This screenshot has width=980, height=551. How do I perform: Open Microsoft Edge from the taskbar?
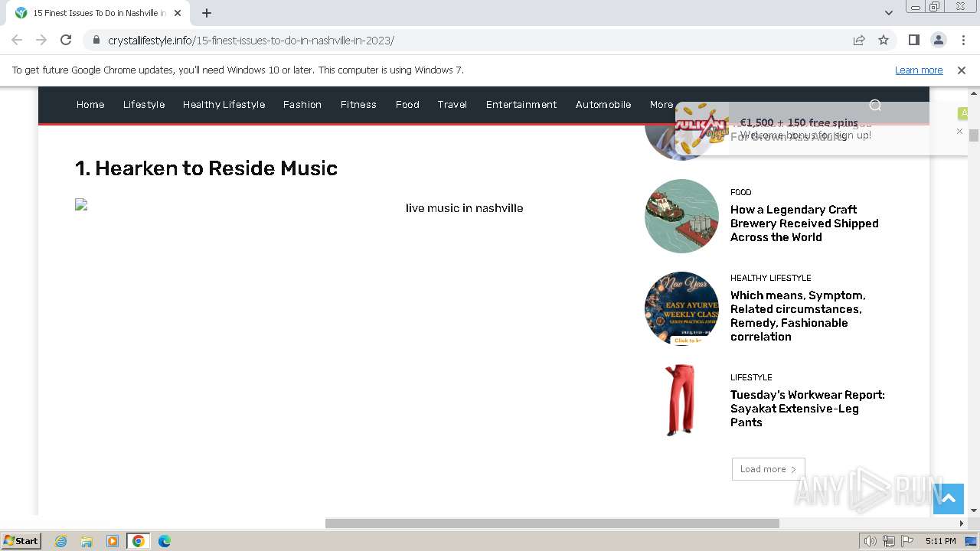(x=165, y=541)
